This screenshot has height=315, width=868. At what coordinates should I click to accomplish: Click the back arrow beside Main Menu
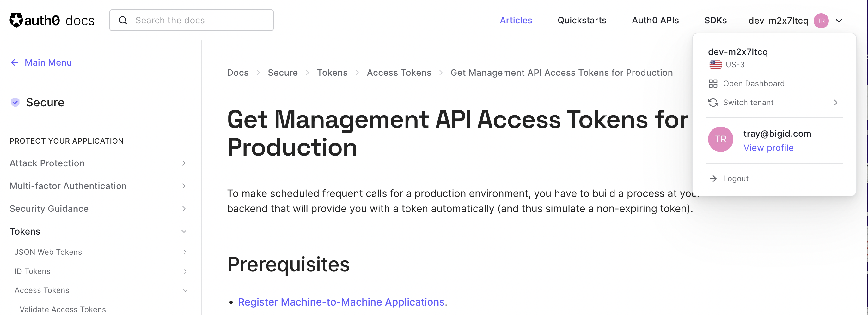click(15, 62)
